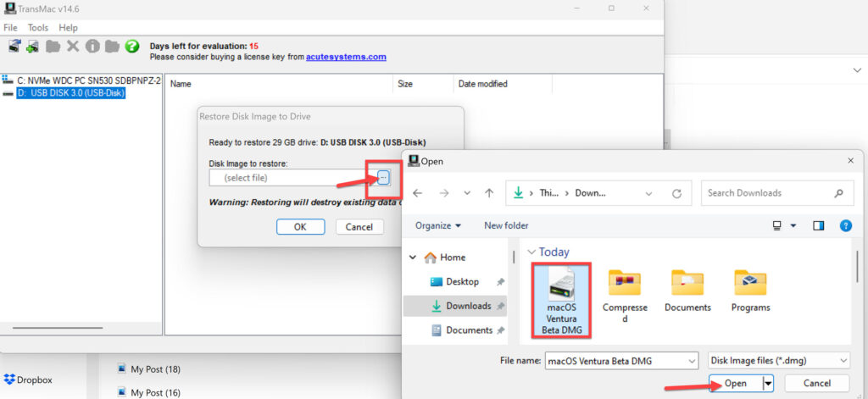Open the File name combo box dropdown
This screenshot has height=399, width=868.
coord(692,361)
